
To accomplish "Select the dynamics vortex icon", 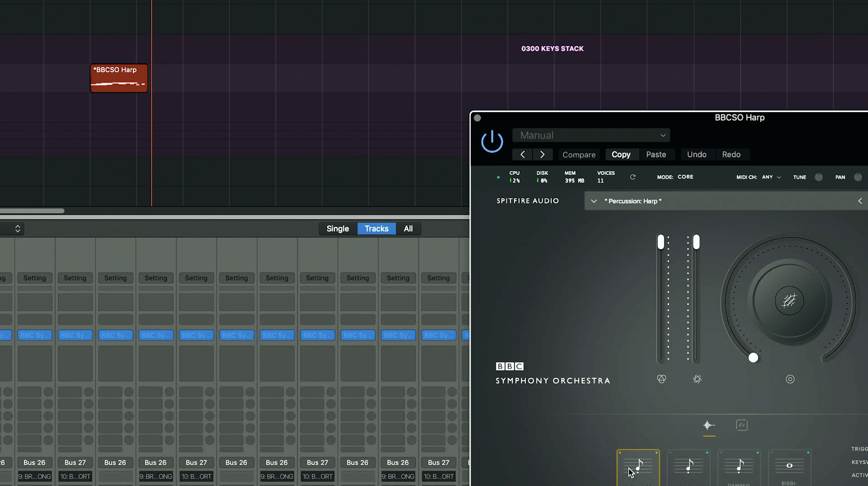I will (697, 379).
